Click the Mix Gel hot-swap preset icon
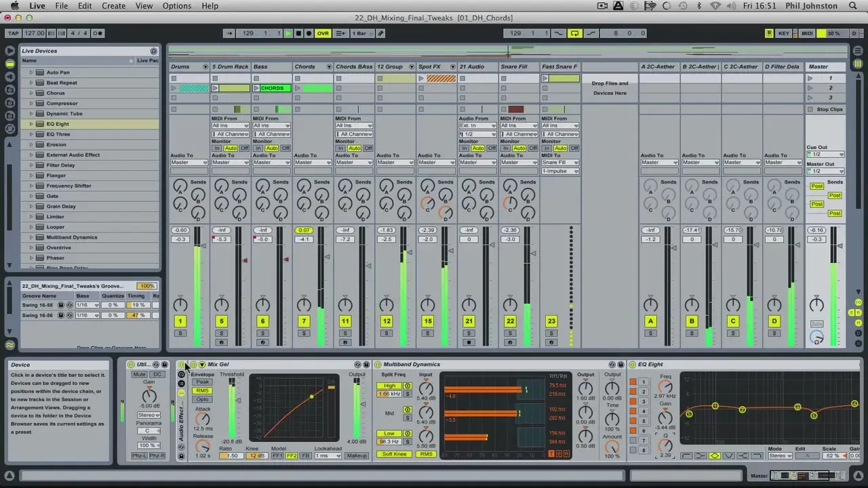The width and height of the screenshot is (868, 488). pyautogui.click(x=357, y=365)
